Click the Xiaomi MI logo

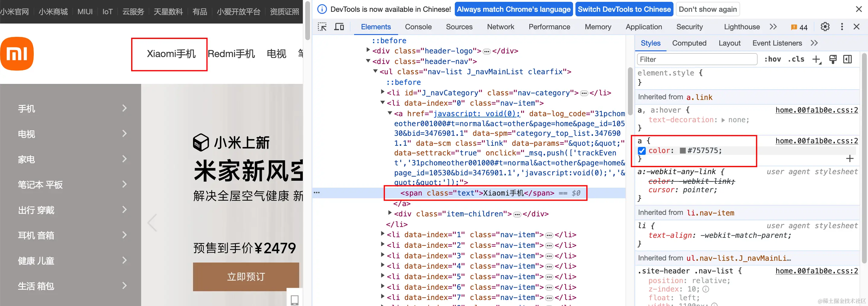[17, 54]
